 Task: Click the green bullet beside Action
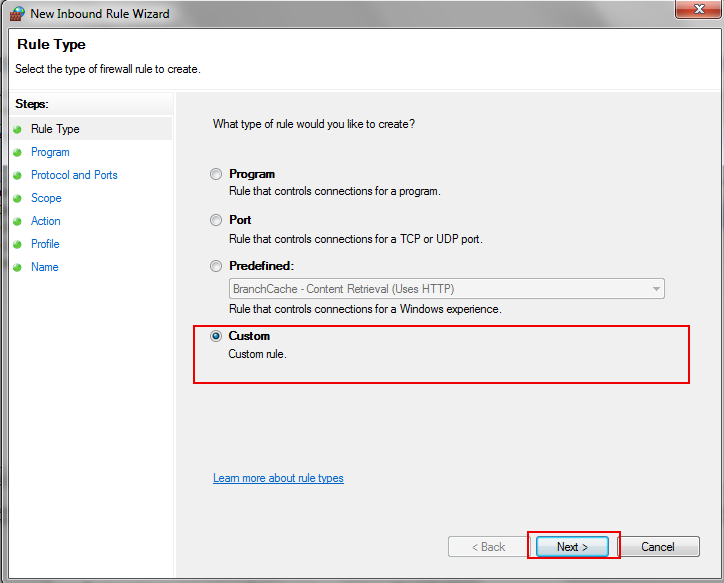[x=17, y=222]
